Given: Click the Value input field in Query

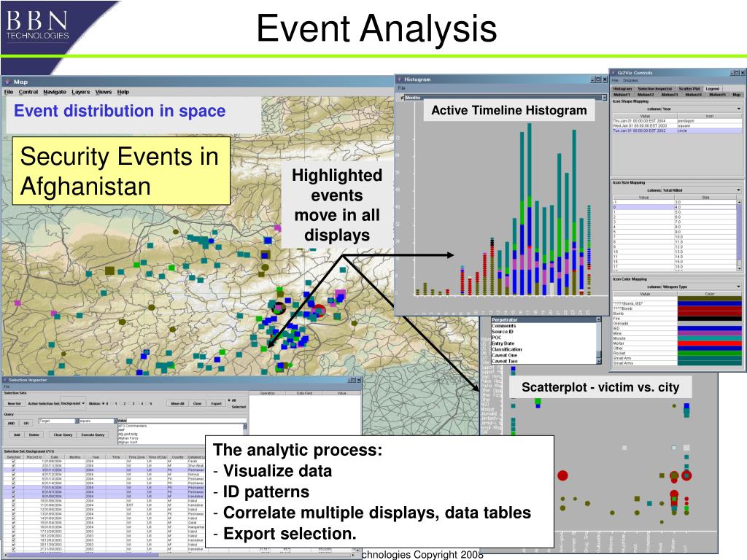Looking at the screenshot, I should [186, 421].
